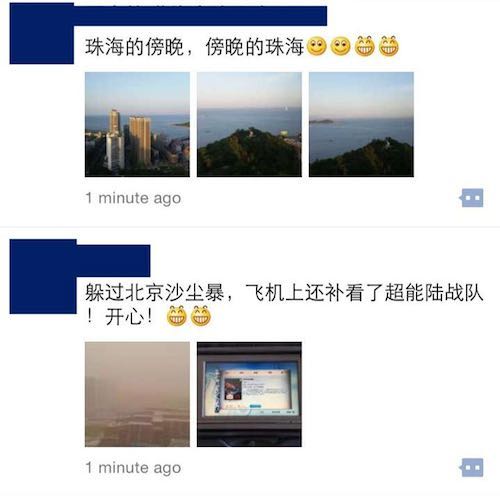Tap the text 躲过北京沙尘暴 post
The width and height of the screenshot is (500, 496).
[284, 305]
